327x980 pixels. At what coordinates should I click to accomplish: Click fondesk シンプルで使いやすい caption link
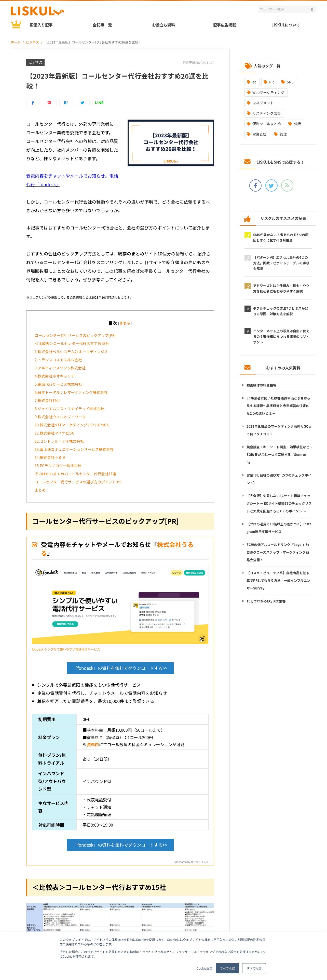click(66, 650)
